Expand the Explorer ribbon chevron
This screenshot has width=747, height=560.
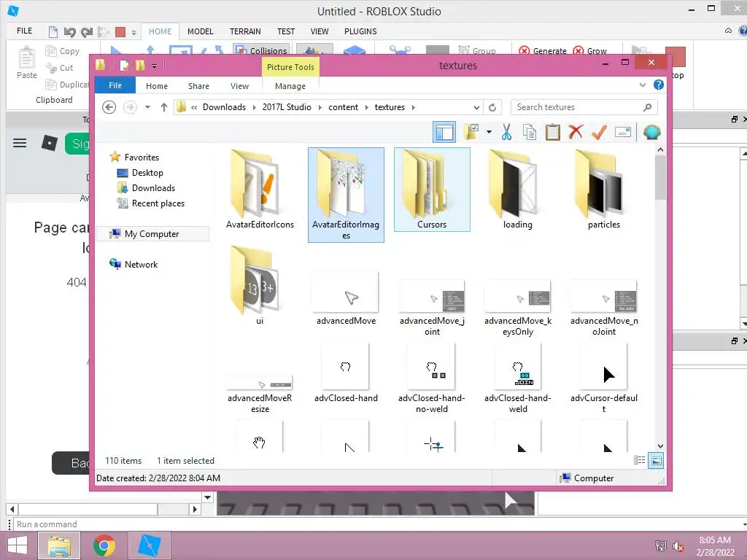pyautogui.click(x=642, y=85)
